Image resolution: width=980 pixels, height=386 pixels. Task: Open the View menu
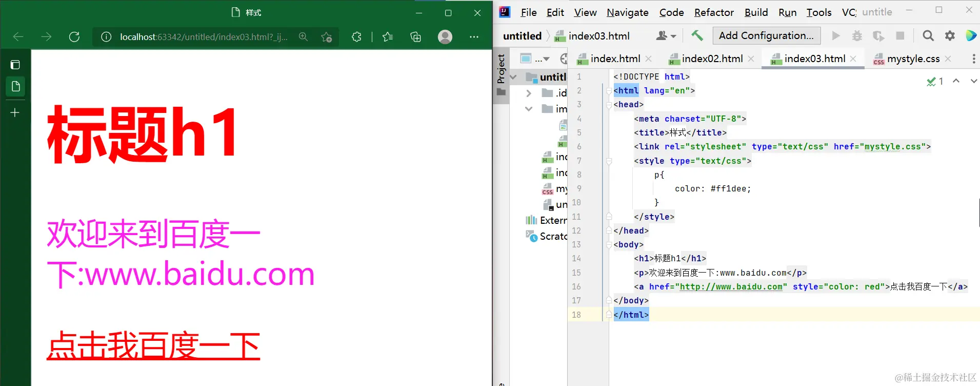pyautogui.click(x=585, y=12)
